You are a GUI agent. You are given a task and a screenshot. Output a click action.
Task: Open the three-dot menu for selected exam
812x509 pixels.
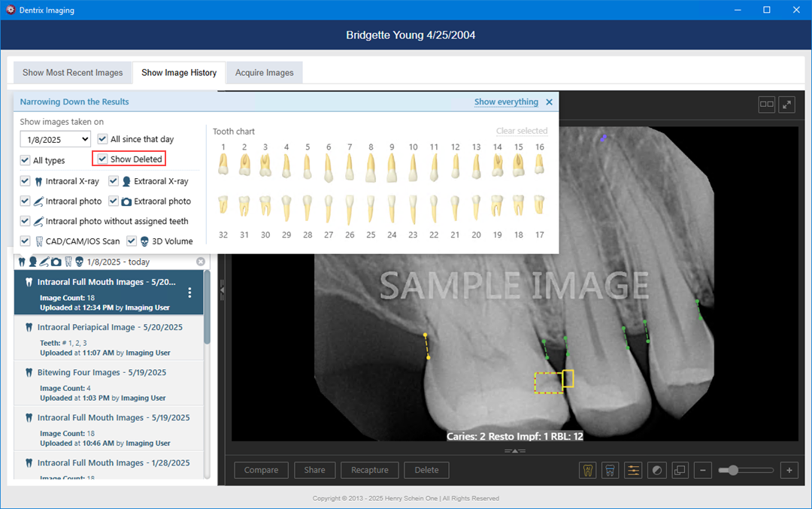(190, 292)
